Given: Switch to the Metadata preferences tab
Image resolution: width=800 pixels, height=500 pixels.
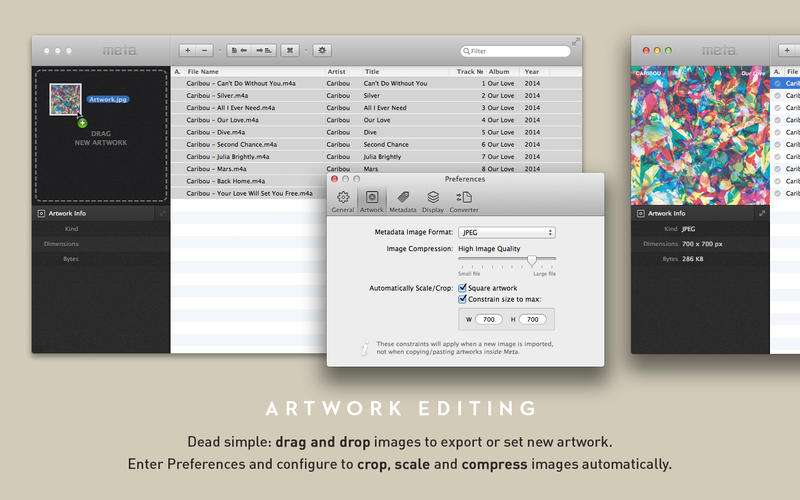Looking at the screenshot, I should [403, 201].
